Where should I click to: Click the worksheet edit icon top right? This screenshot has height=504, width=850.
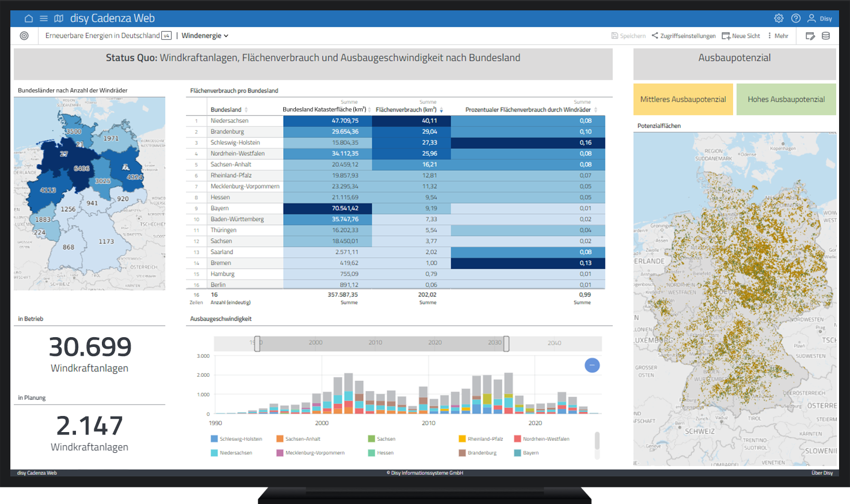coord(811,35)
